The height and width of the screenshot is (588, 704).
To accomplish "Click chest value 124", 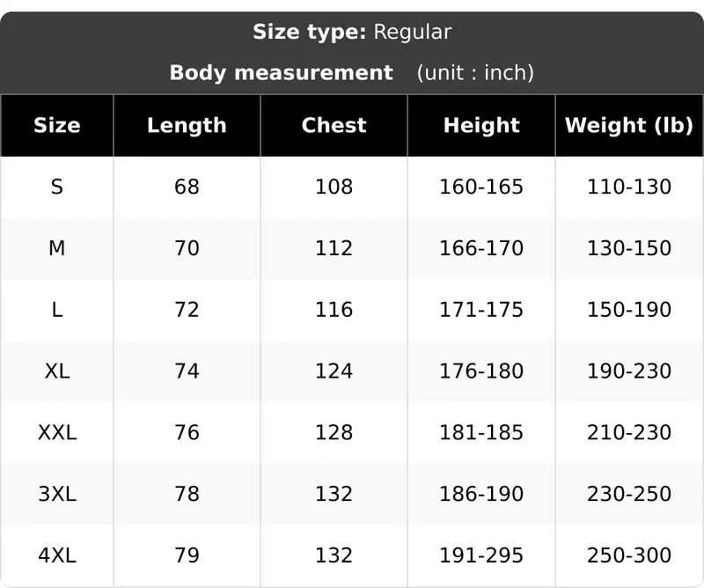I will click(334, 371).
